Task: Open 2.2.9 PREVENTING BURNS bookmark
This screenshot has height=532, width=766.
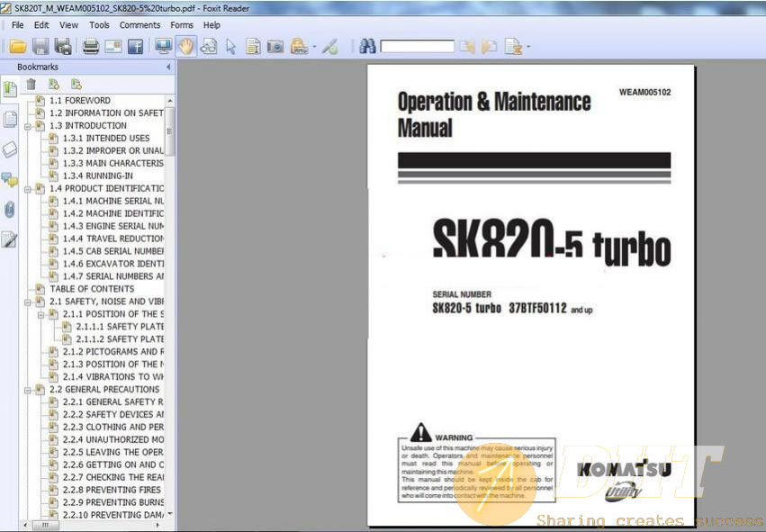Action: pyautogui.click(x=113, y=502)
